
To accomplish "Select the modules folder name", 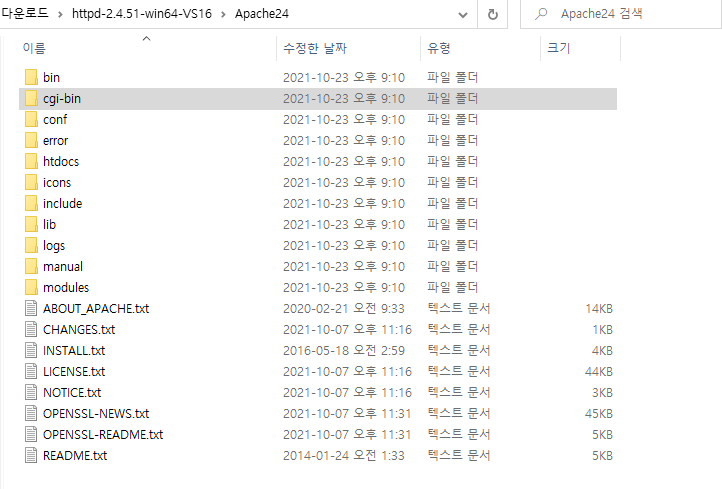I will coord(66,287).
